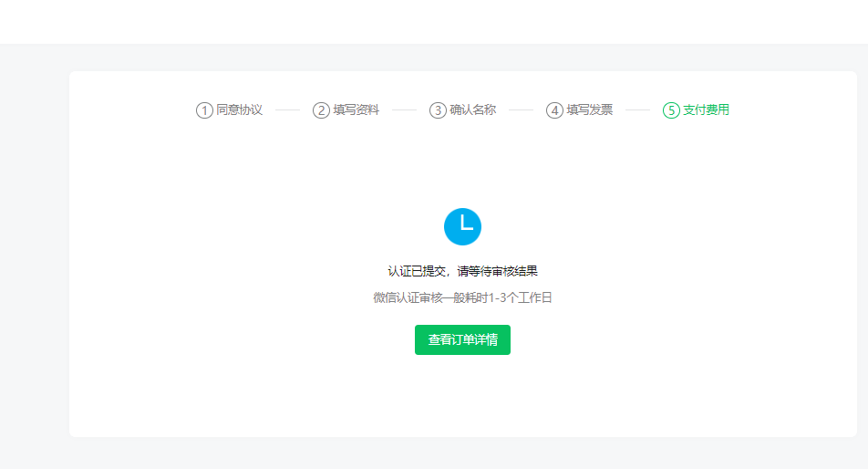This screenshot has height=469, width=868.
Task: Open 查看订单详情 green button
Action: [x=462, y=339]
